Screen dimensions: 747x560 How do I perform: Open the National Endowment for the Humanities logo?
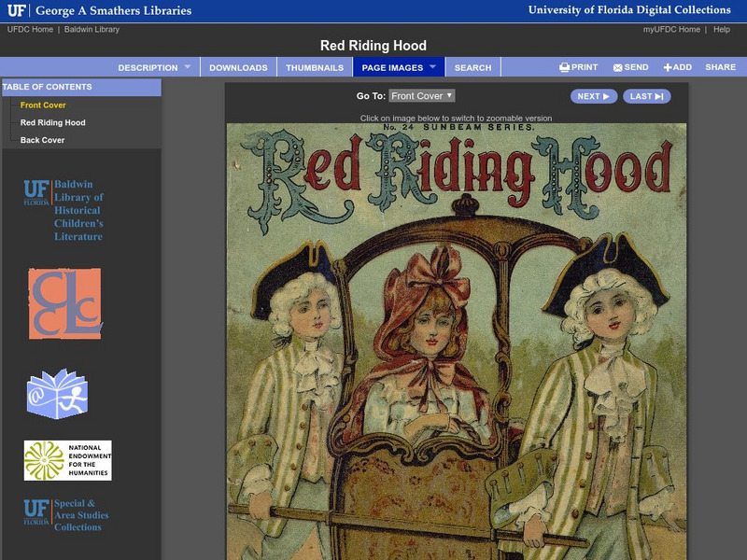coord(67,460)
